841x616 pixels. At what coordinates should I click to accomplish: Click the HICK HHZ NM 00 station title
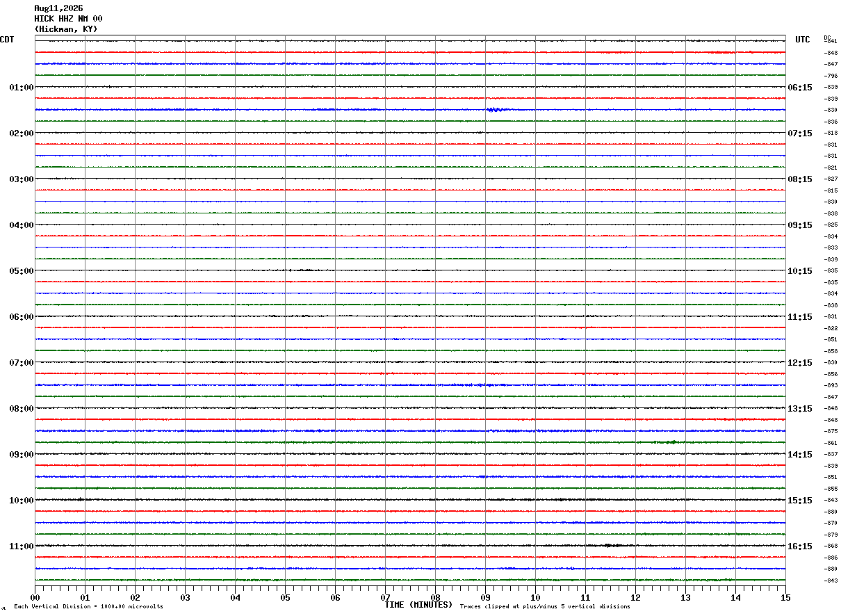pos(68,19)
